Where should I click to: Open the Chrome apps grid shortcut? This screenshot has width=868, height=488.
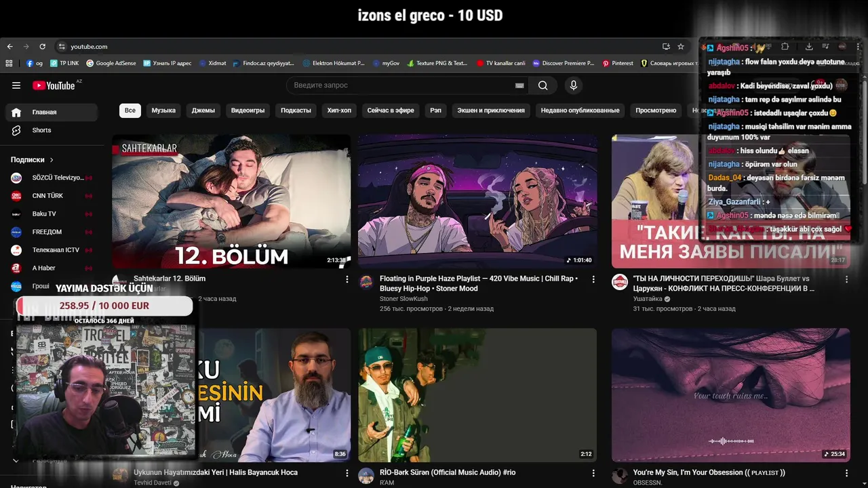pyautogui.click(x=9, y=63)
